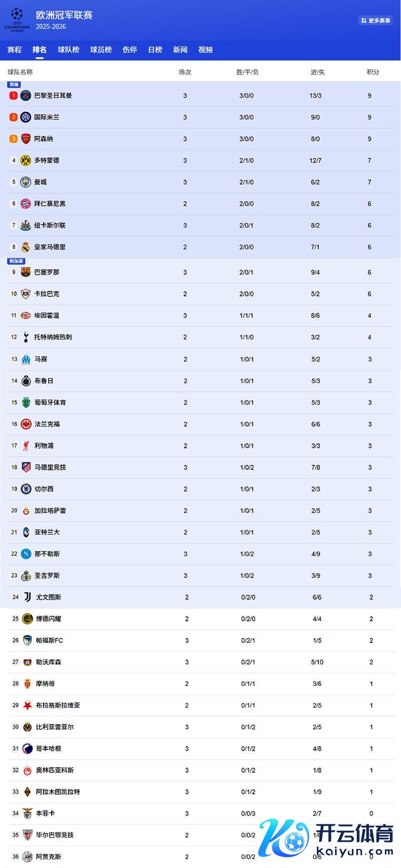Switch to the 球队榜 tab
This screenshot has height=868, width=401.
(x=69, y=50)
